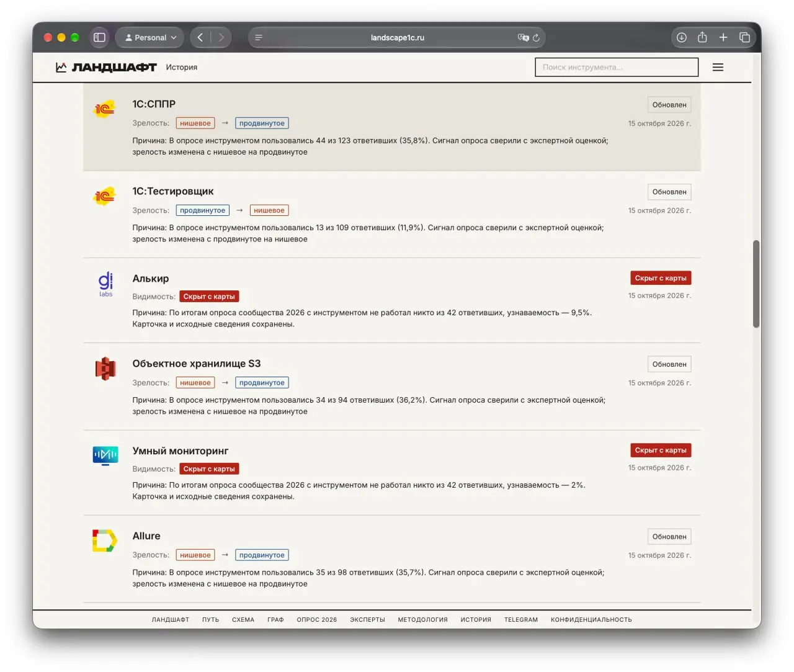Toggle the Safari sidebar icon
Screen dimensions: 794x672
tap(99, 37)
